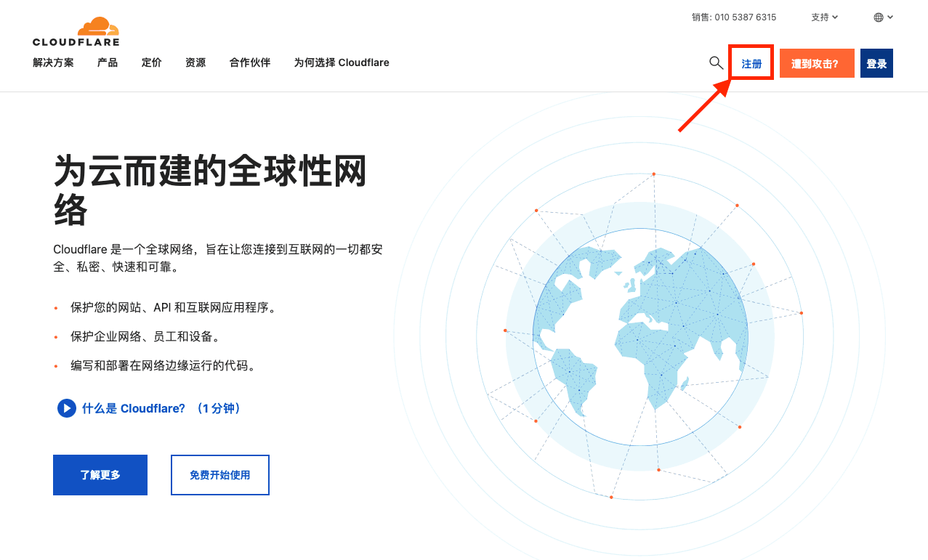
Task: Expand the 支持 dropdown
Action: click(x=824, y=17)
